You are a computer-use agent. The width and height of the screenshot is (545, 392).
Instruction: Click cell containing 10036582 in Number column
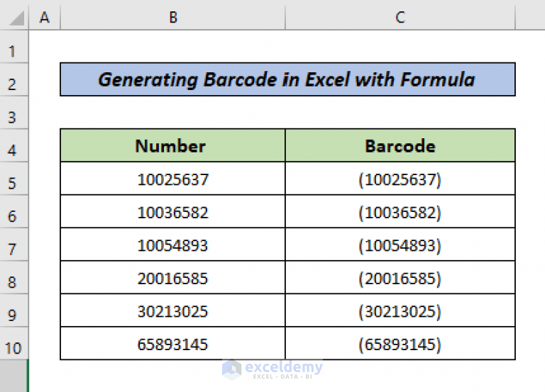pos(172,211)
